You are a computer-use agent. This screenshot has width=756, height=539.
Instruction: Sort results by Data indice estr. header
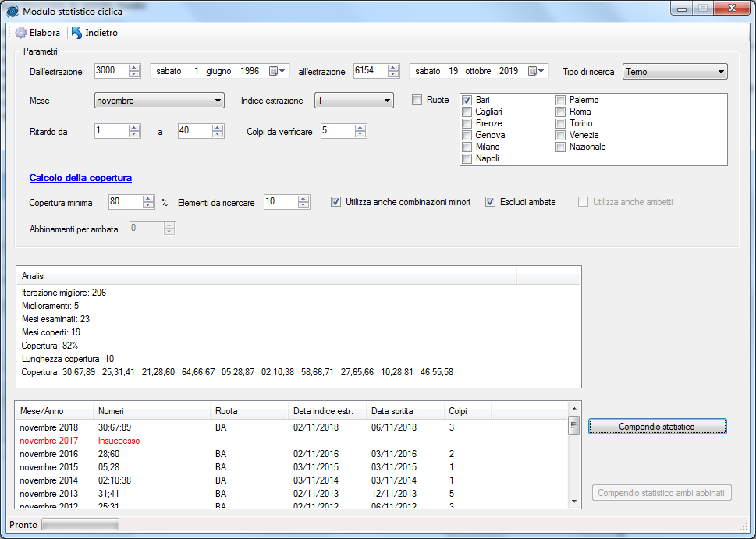(x=328, y=411)
